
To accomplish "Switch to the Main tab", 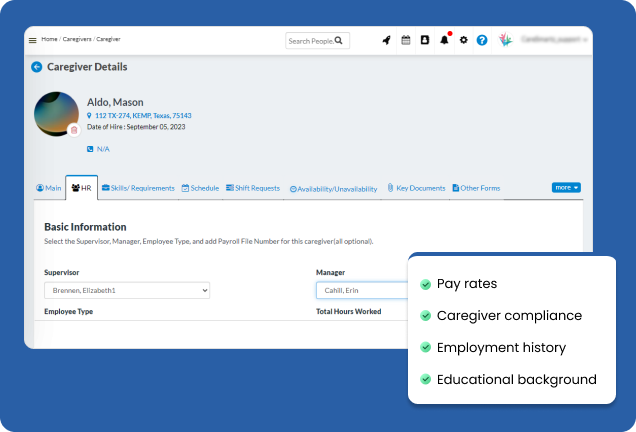I will tap(49, 188).
